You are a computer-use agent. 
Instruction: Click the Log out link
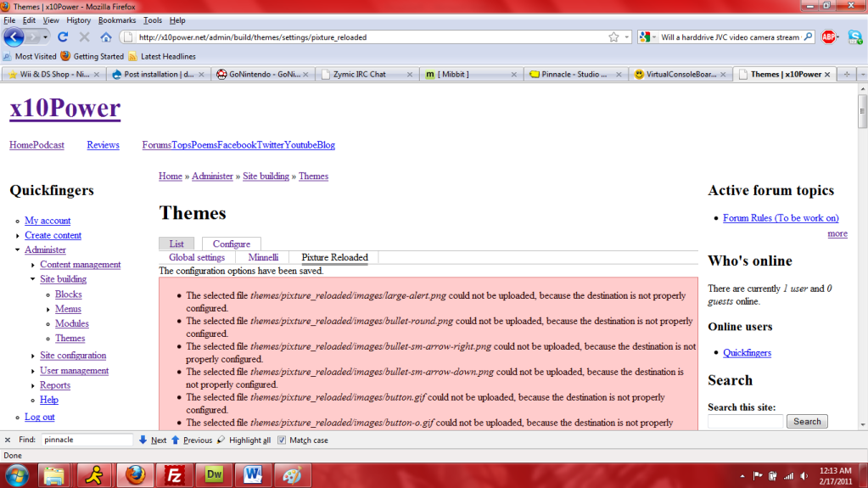pyautogui.click(x=39, y=417)
